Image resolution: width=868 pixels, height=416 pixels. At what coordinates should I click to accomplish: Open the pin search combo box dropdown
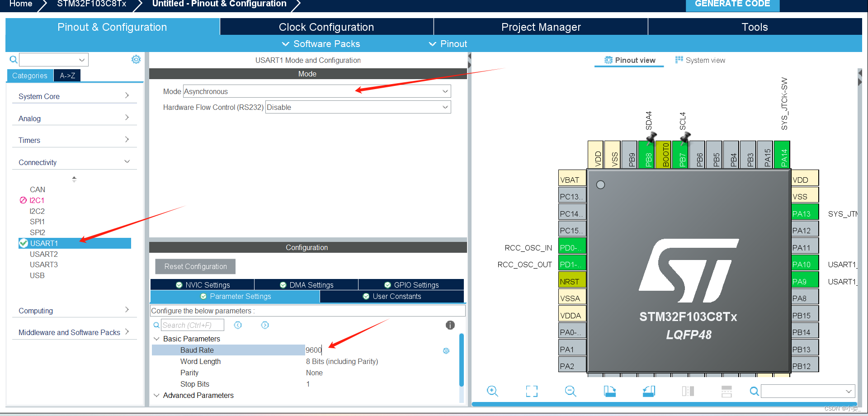point(849,391)
